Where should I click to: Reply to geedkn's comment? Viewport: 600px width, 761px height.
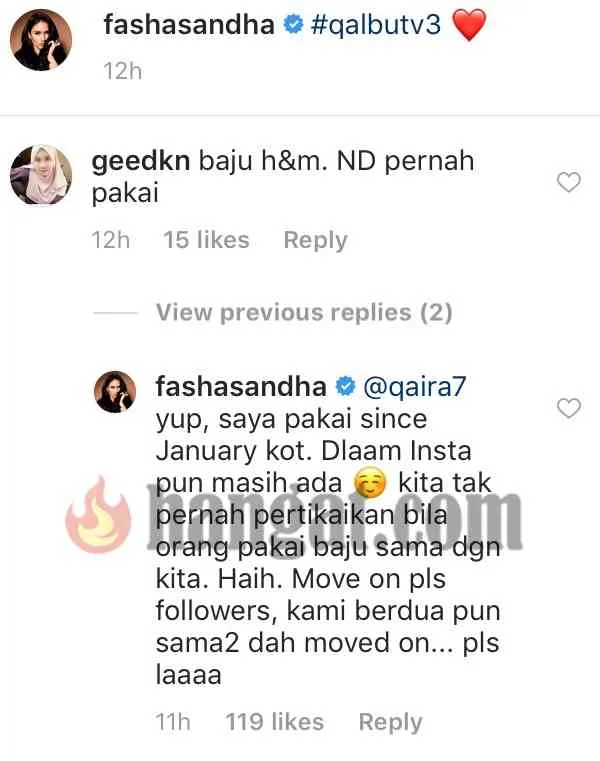[316, 240]
